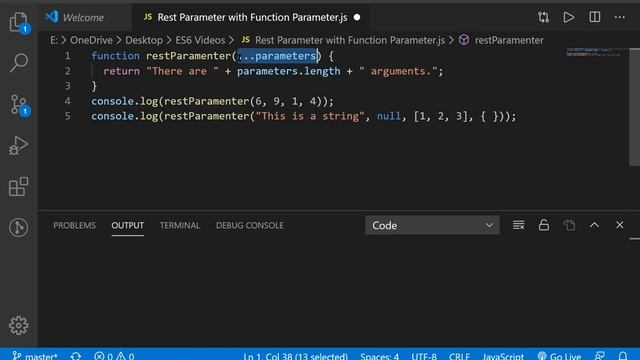Switch to the Welcome editor tab
640x360 pixels.
[84, 18]
